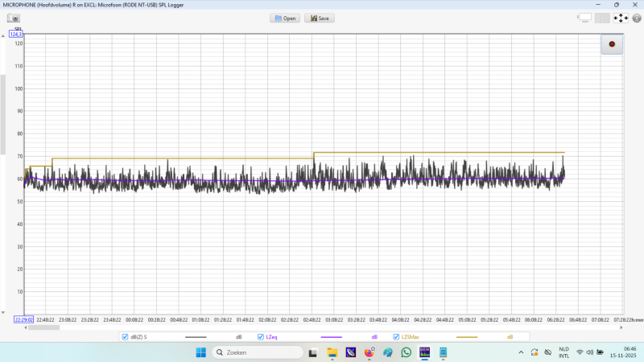Open WhatsApp from the taskbar
Image resolution: width=644 pixels, height=362 pixels.
406,352
